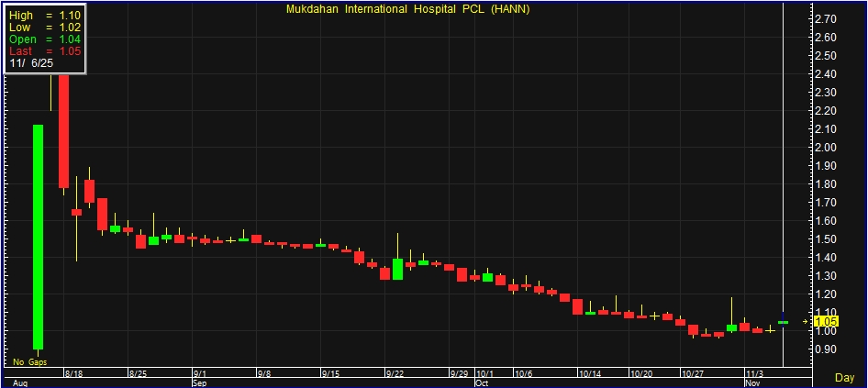Click the green candle at 9/22
868x388 pixels.
click(397, 269)
